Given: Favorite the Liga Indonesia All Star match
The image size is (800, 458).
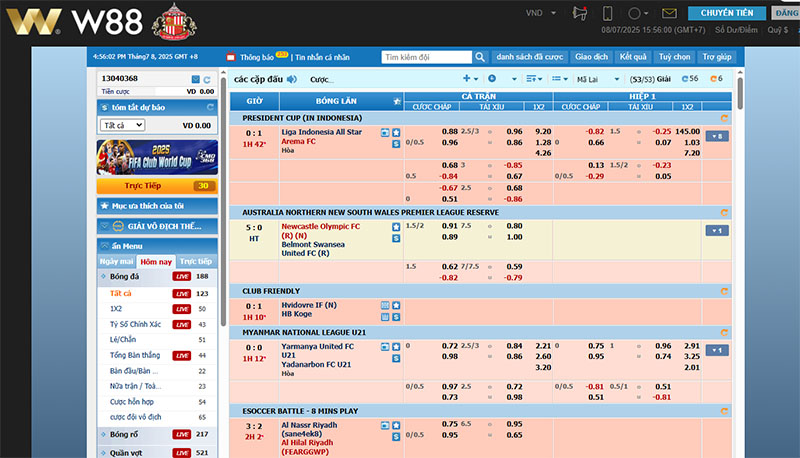Looking at the screenshot, I should 396,131.
